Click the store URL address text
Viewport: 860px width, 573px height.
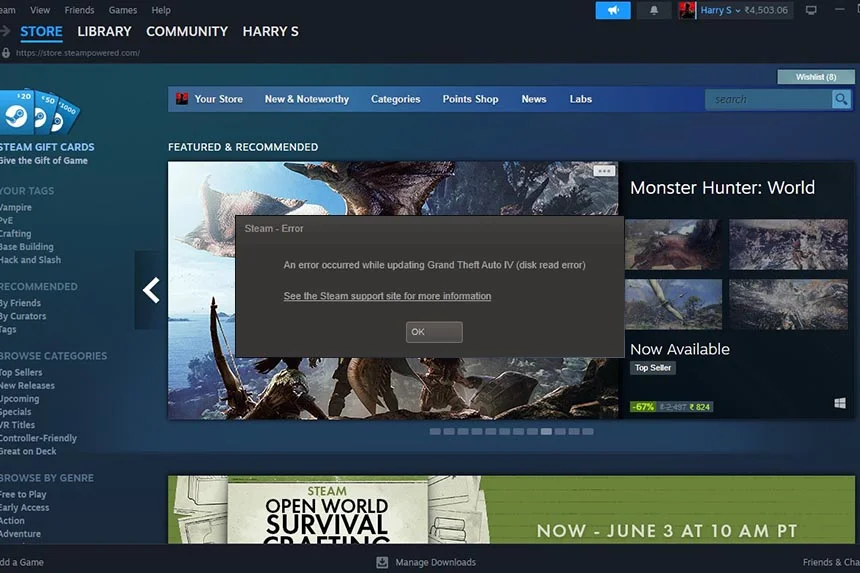pyautogui.click(x=77, y=53)
